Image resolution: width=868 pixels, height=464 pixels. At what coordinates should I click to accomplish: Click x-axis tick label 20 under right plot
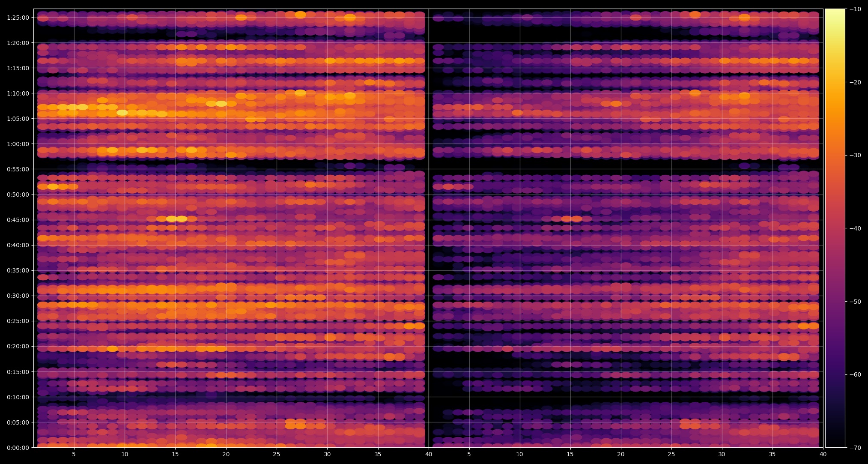(620, 454)
